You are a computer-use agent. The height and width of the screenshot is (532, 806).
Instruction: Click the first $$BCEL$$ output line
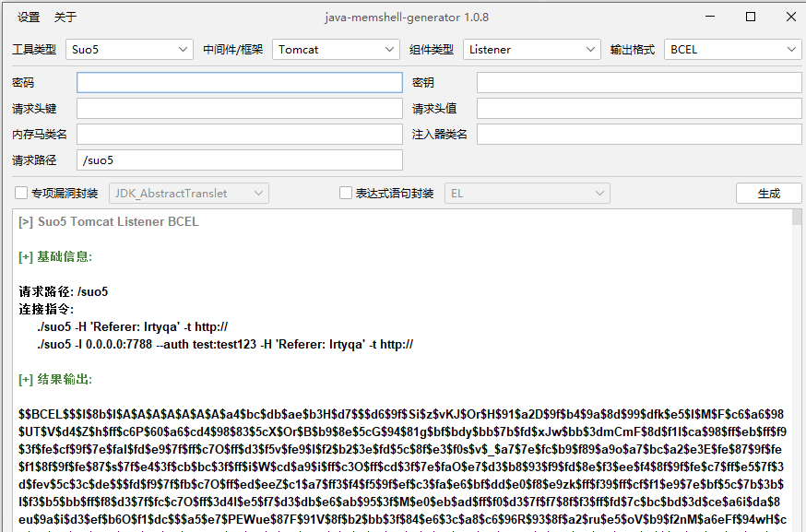(x=401, y=414)
